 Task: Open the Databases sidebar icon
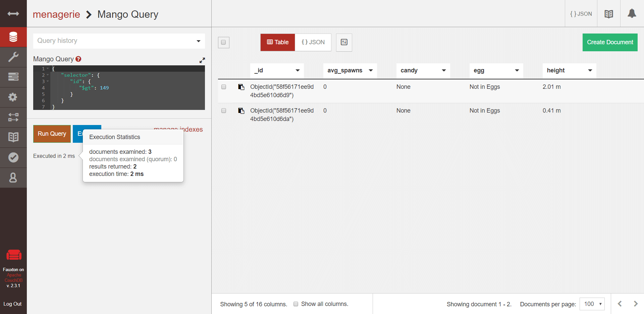(x=13, y=37)
